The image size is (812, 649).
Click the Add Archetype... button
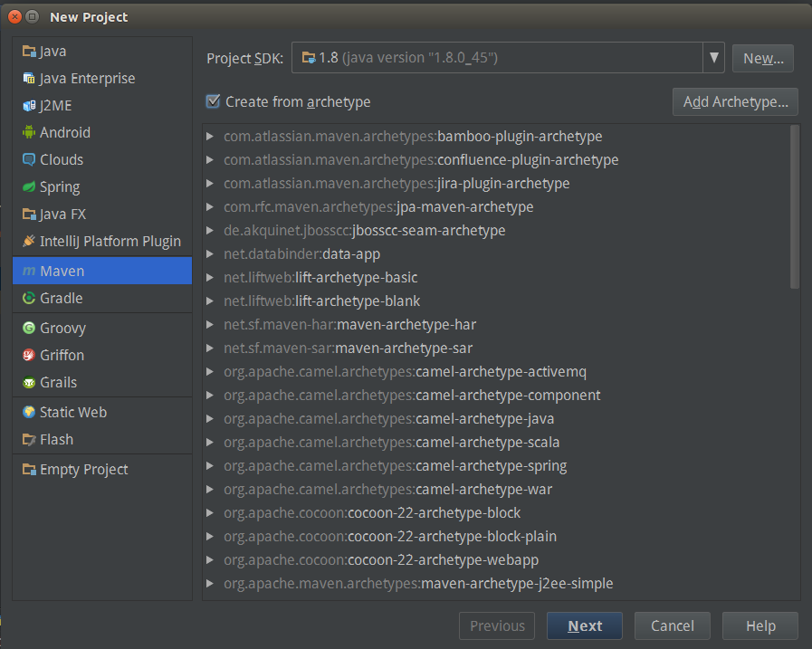tap(735, 101)
